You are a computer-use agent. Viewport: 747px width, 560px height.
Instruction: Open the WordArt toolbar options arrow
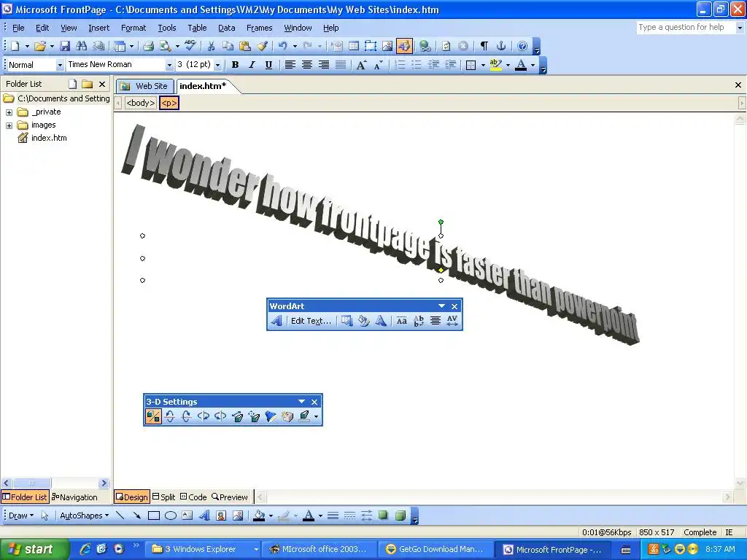pyautogui.click(x=441, y=306)
